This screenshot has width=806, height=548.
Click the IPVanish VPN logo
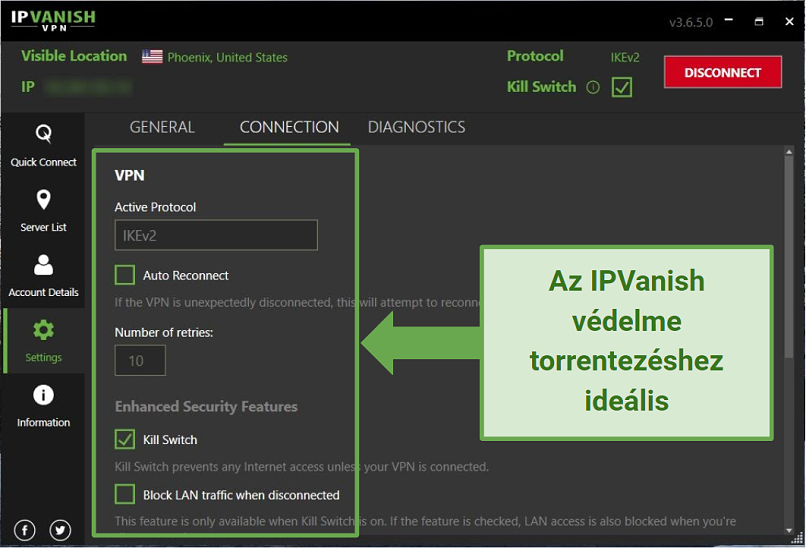point(53,21)
